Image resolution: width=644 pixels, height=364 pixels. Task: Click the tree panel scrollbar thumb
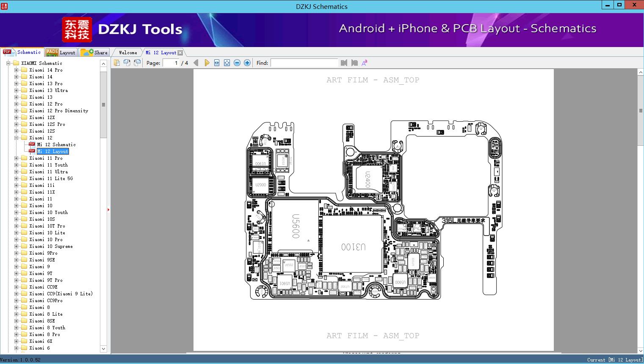(103, 105)
